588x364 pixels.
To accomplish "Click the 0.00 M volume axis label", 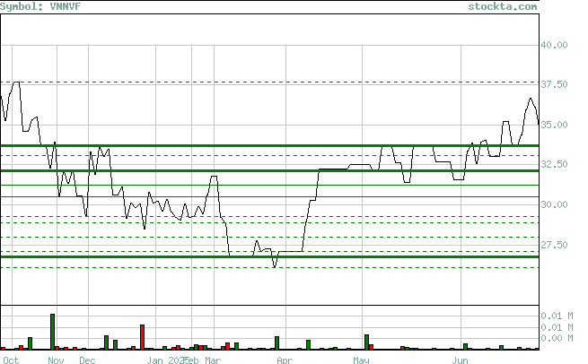I will point(557,338).
